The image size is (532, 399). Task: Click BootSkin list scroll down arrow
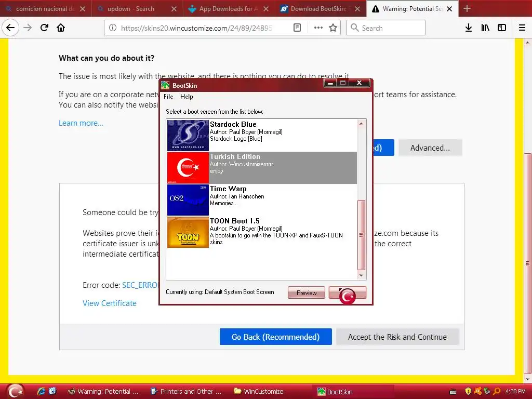(362, 275)
